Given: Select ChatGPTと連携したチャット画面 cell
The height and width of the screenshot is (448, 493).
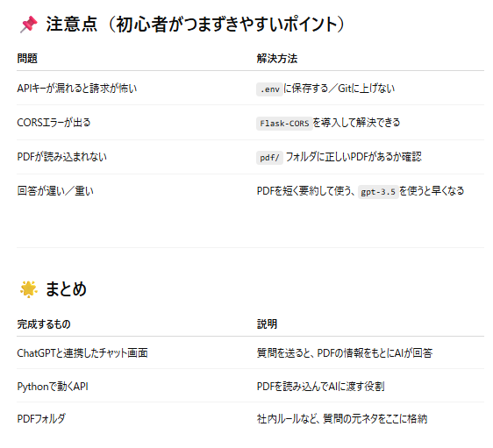Looking at the screenshot, I should 82,353.
